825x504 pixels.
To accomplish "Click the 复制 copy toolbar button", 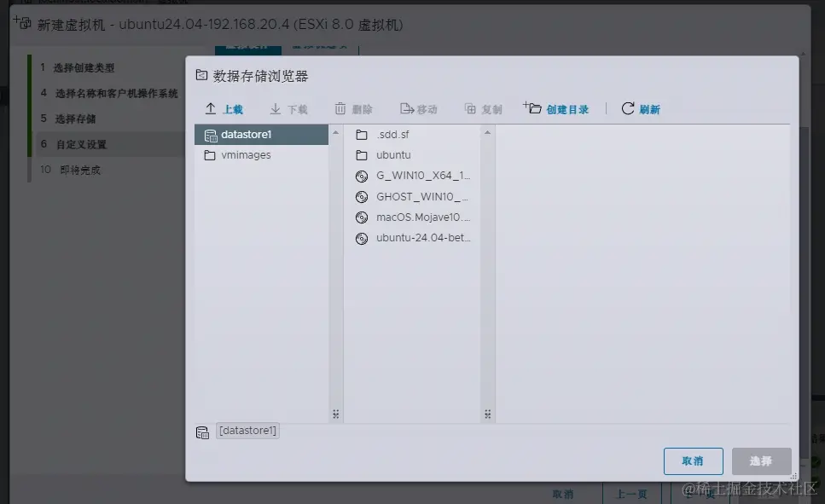I will click(484, 109).
